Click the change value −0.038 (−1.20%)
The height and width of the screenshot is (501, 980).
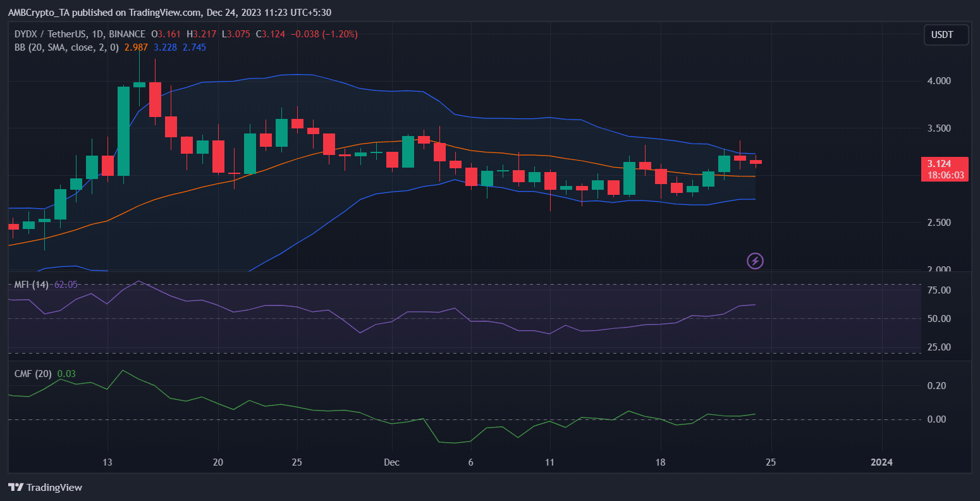[x=324, y=34]
